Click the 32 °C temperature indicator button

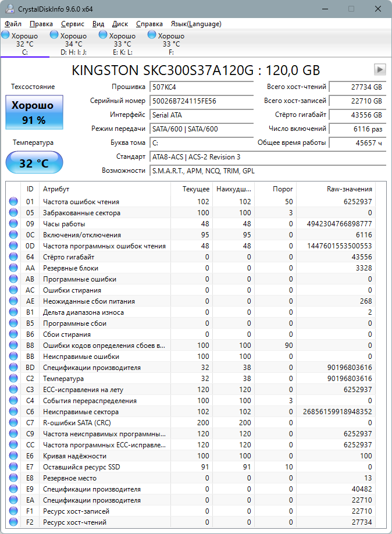pos(34,163)
